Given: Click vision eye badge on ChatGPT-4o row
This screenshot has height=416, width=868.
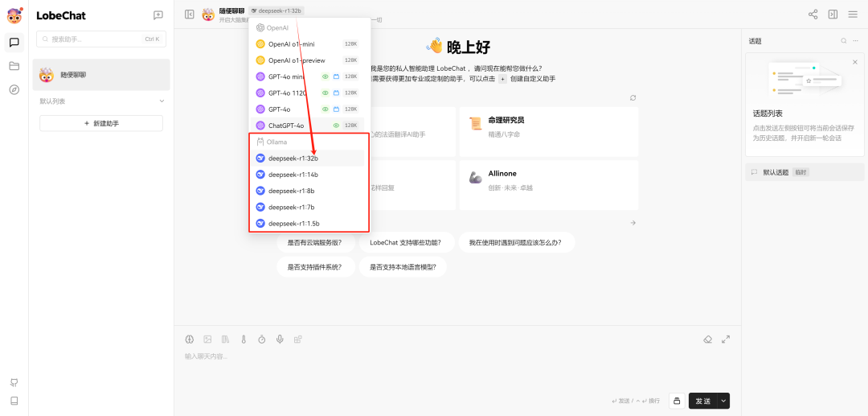Looking at the screenshot, I should coord(336,126).
